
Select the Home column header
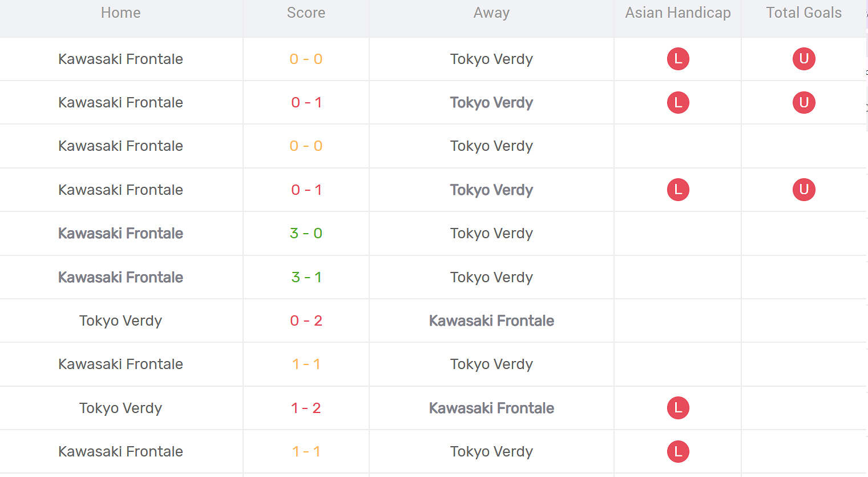click(120, 13)
